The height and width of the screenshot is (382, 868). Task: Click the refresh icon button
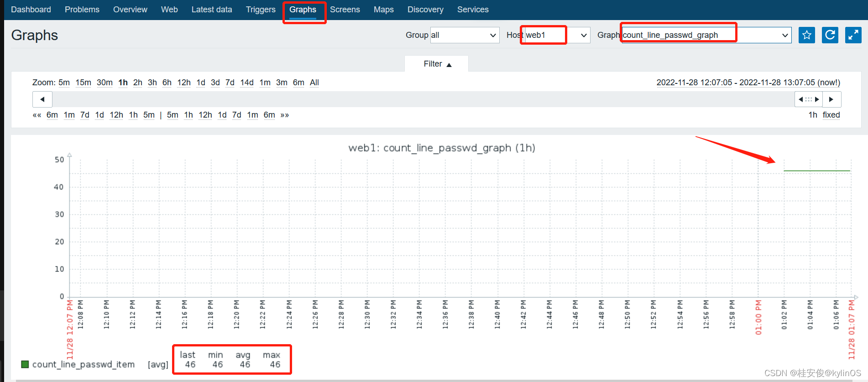point(830,35)
